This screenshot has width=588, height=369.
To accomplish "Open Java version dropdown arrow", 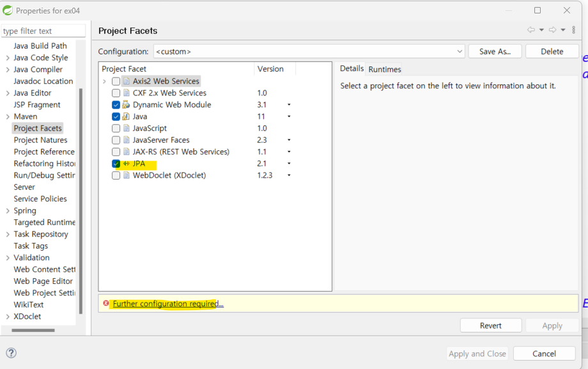I will pyautogui.click(x=289, y=116).
